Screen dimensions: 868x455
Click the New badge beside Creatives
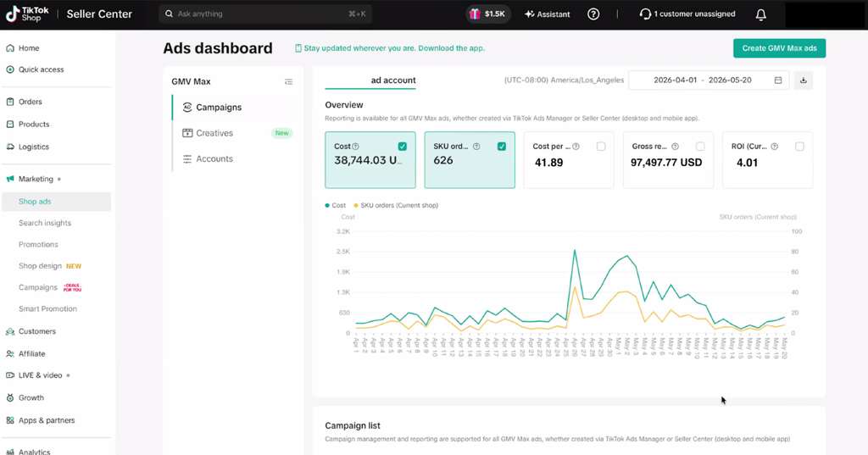281,133
